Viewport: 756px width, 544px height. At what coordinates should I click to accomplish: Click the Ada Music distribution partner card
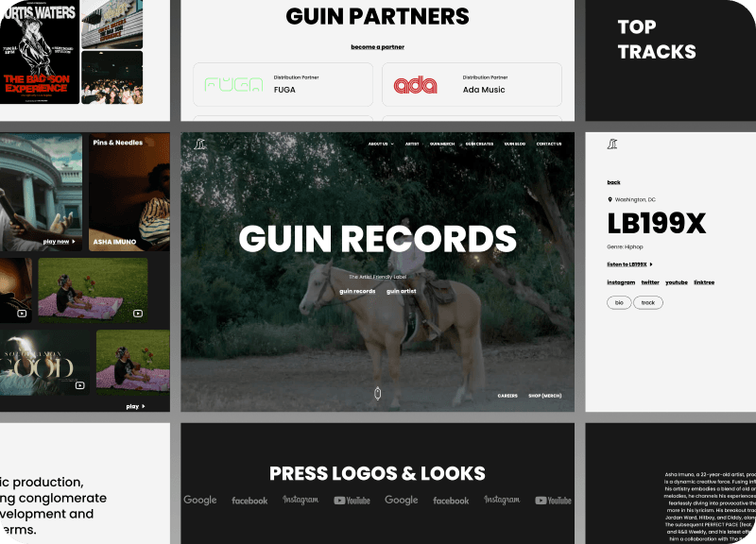click(x=472, y=84)
